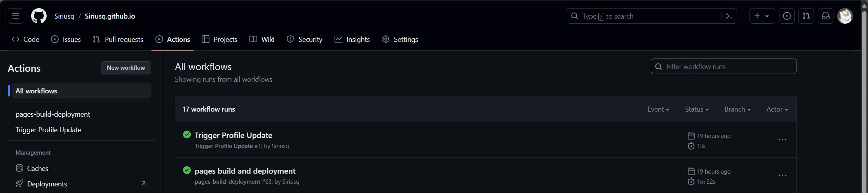Screen dimensions: 868x193
Task: Open the notifications inbox icon
Action: point(826,16)
